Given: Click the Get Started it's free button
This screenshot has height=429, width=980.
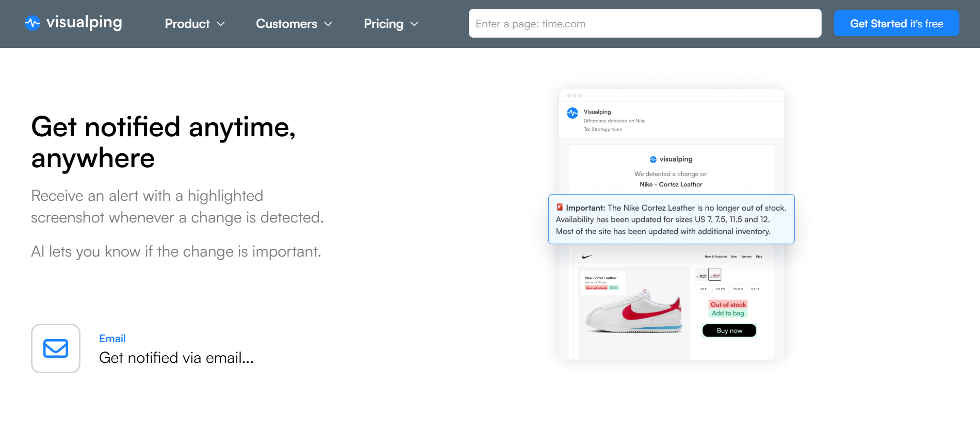Looking at the screenshot, I should click(896, 23).
